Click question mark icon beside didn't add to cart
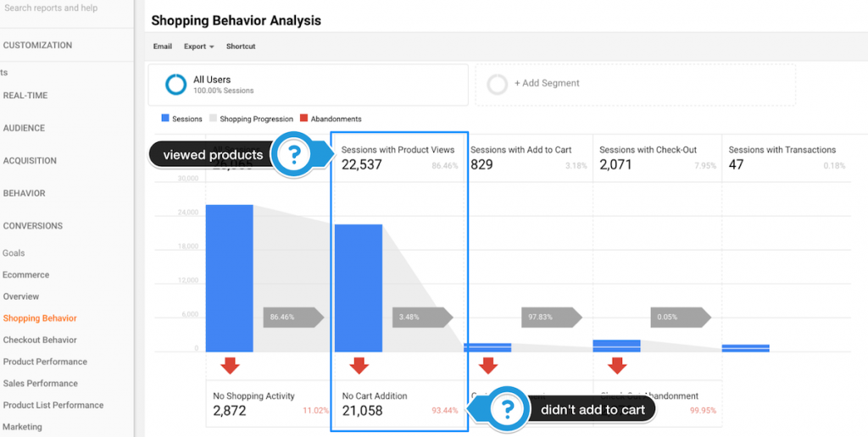The image size is (868, 437). [507, 410]
